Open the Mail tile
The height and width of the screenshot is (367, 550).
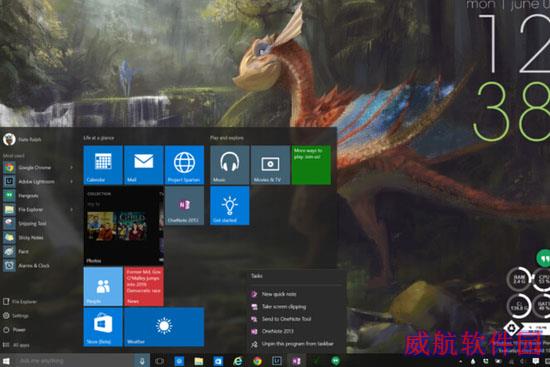tap(144, 165)
